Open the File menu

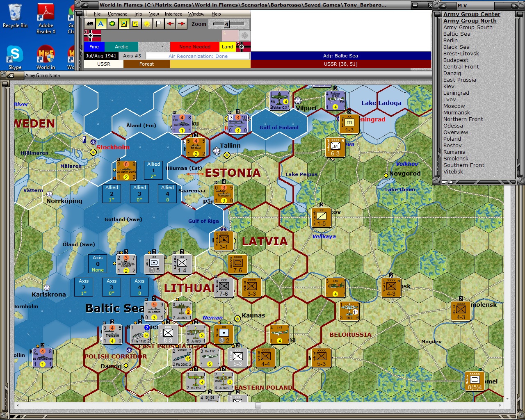(97, 14)
